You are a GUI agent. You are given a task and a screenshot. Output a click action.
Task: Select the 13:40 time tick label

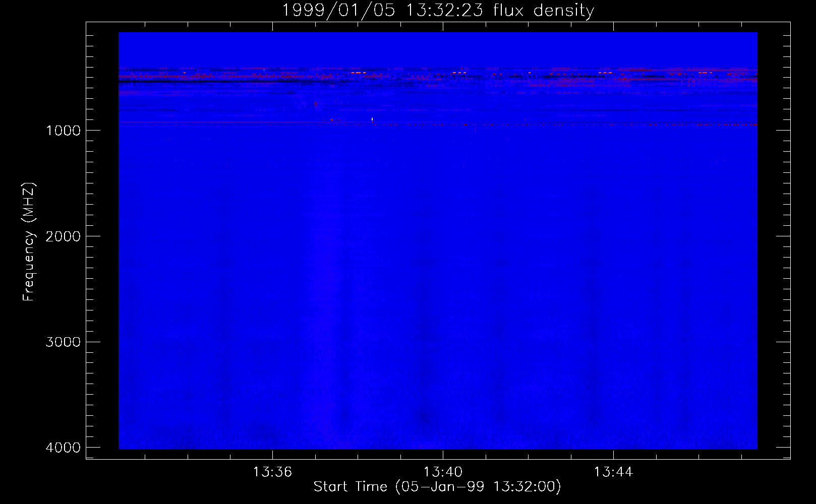coord(443,472)
